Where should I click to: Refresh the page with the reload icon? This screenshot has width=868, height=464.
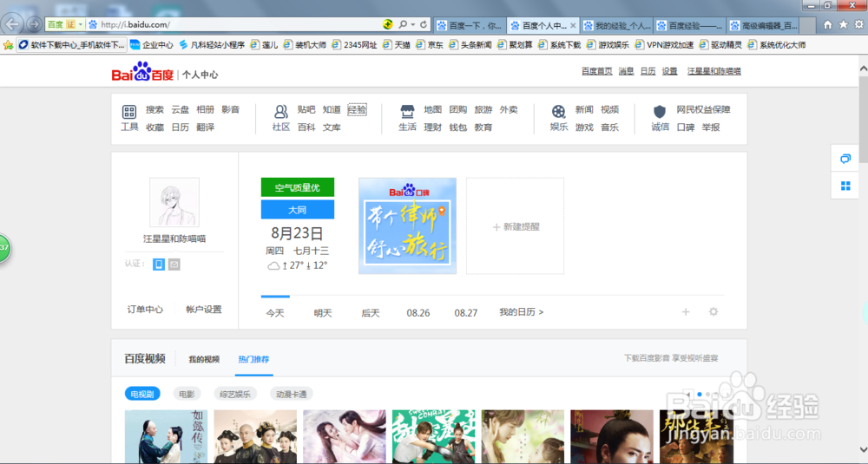424,24
